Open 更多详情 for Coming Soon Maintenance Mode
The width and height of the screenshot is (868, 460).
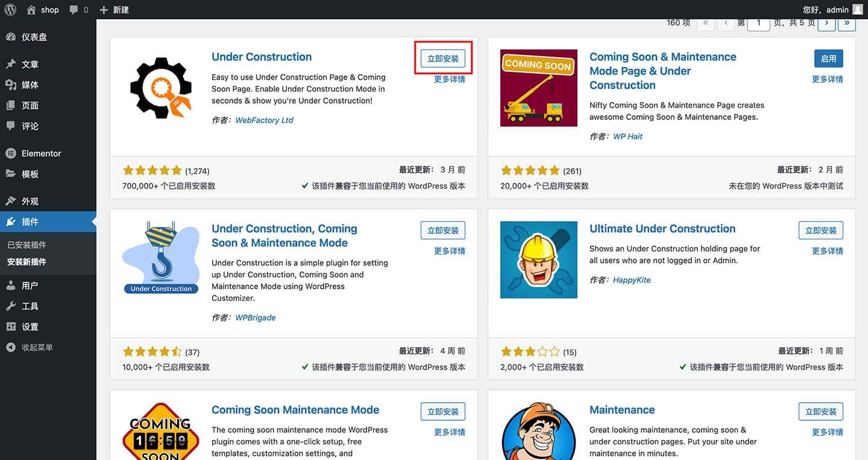click(x=450, y=432)
